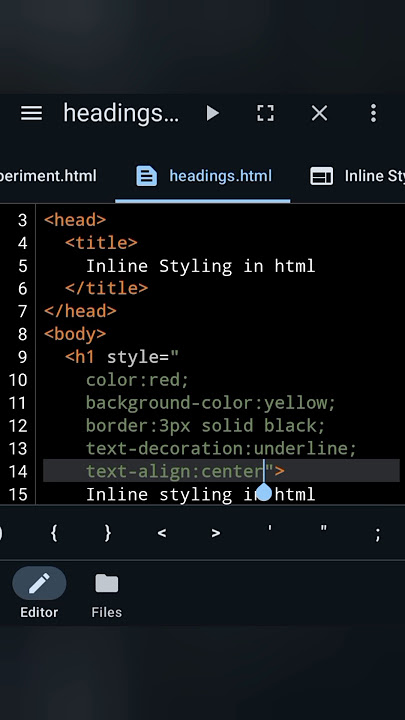Click the color:red; property
The image size is (405, 720).
pyautogui.click(x=137, y=380)
